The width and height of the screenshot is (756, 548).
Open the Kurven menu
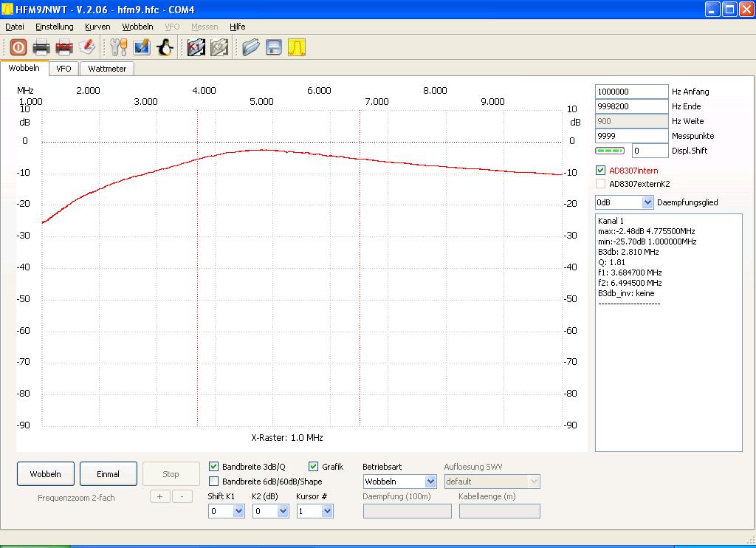click(x=97, y=27)
